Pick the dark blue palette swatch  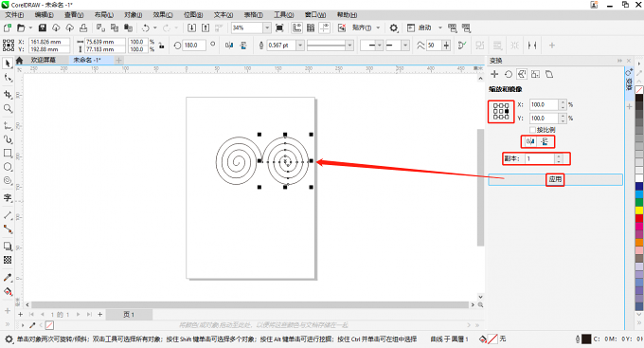pos(639,186)
